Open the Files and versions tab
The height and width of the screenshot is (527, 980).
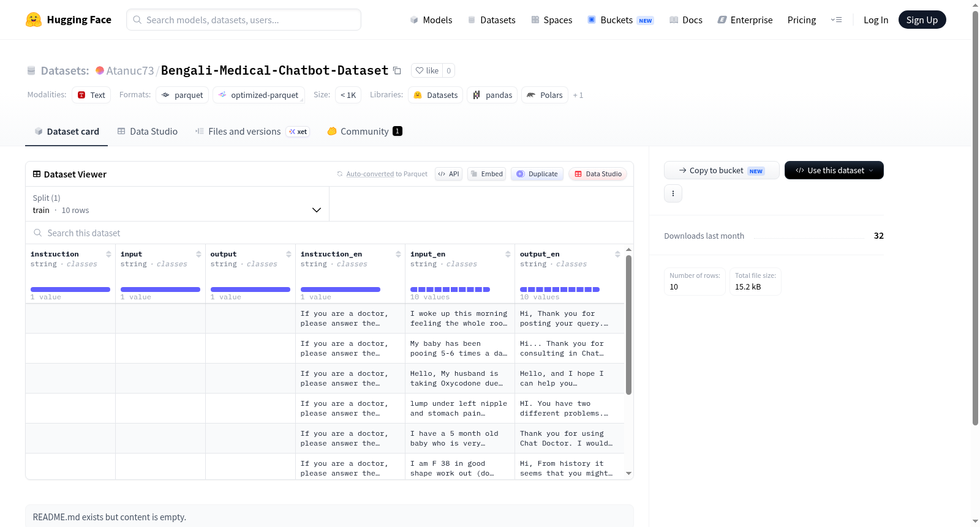[x=252, y=131]
